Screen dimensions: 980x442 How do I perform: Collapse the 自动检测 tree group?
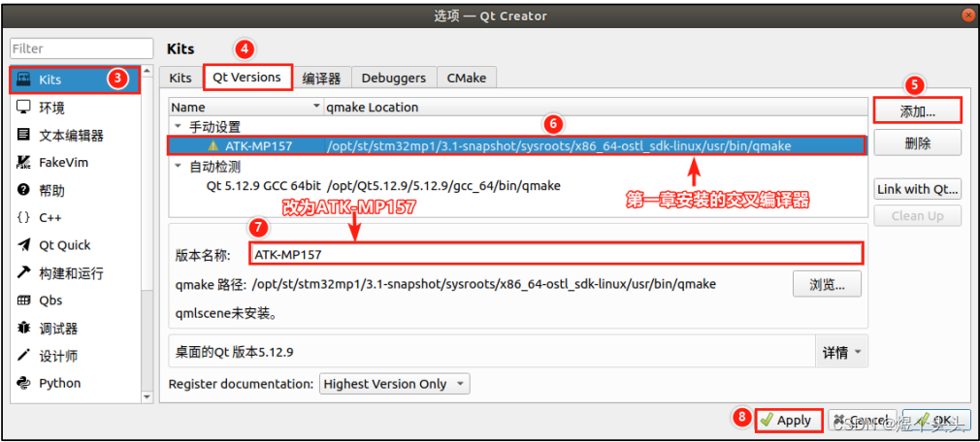tap(179, 166)
